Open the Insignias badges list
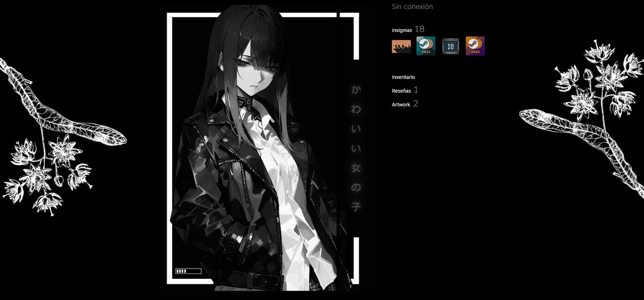The width and height of the screenshot is (644, 300). [x=402, y=30]
